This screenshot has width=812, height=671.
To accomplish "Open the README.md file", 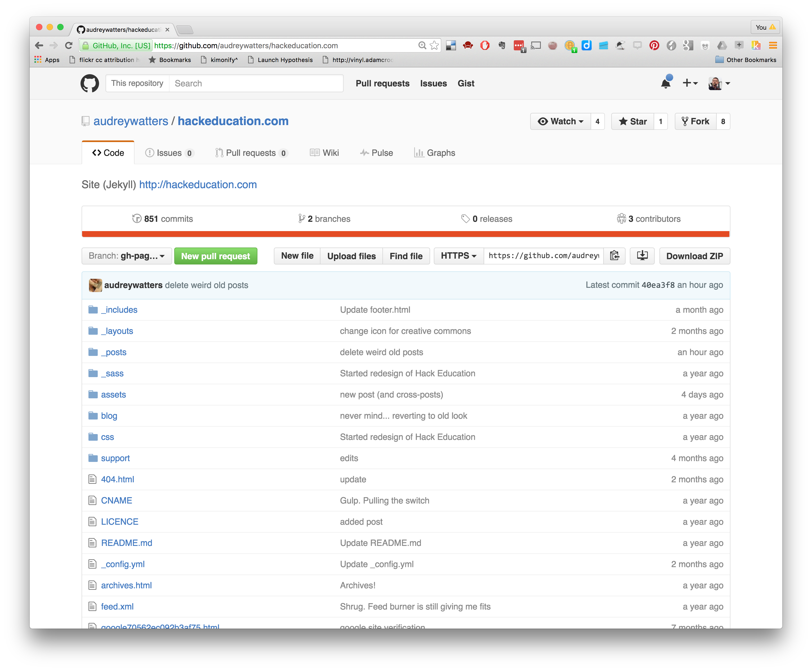I will tap(126, 543).
